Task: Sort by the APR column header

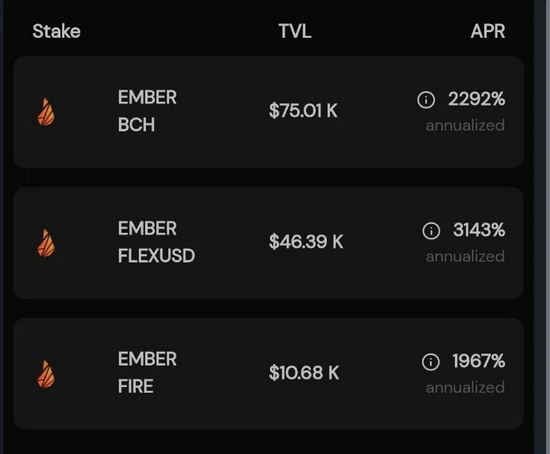Action: coord(488,31)
